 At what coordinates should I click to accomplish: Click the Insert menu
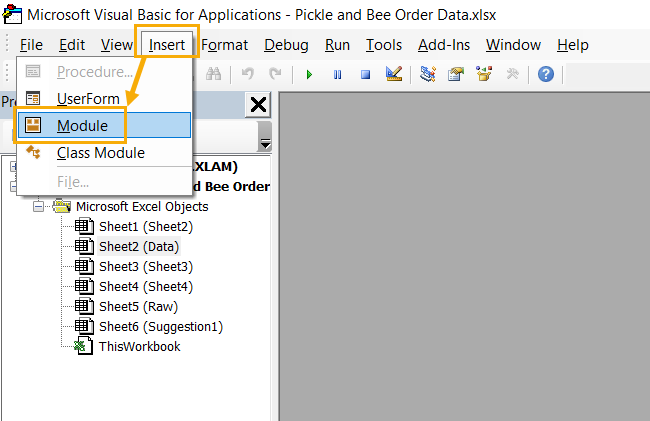click(x=167, y=45)
